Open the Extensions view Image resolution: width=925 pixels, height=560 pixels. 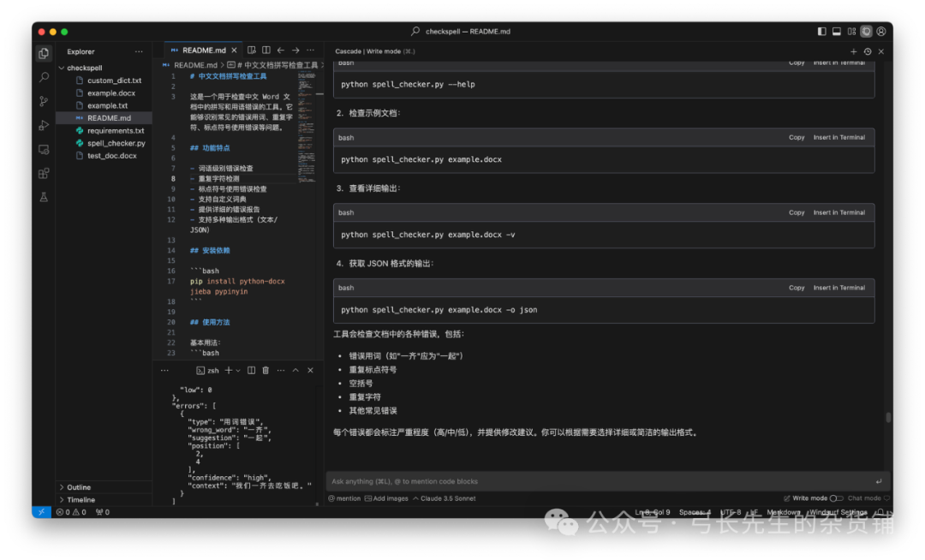[x=44, y=173]
